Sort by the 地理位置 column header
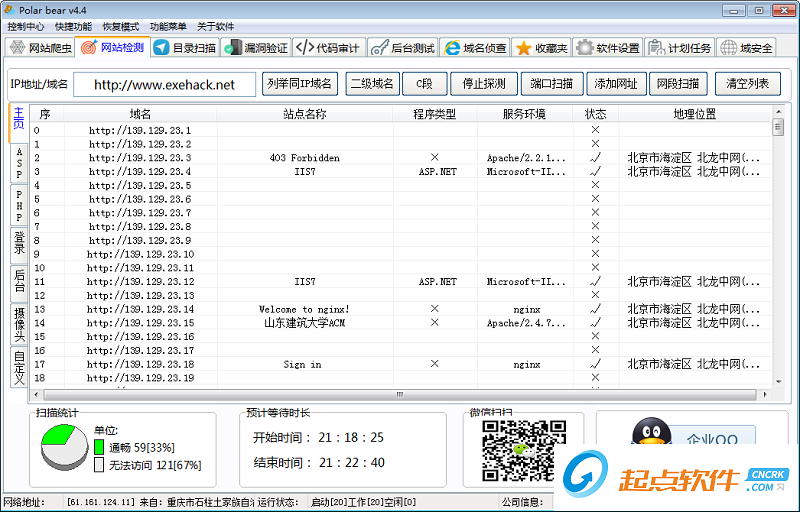This screenshot has width=800, height=512. (694, 114)
